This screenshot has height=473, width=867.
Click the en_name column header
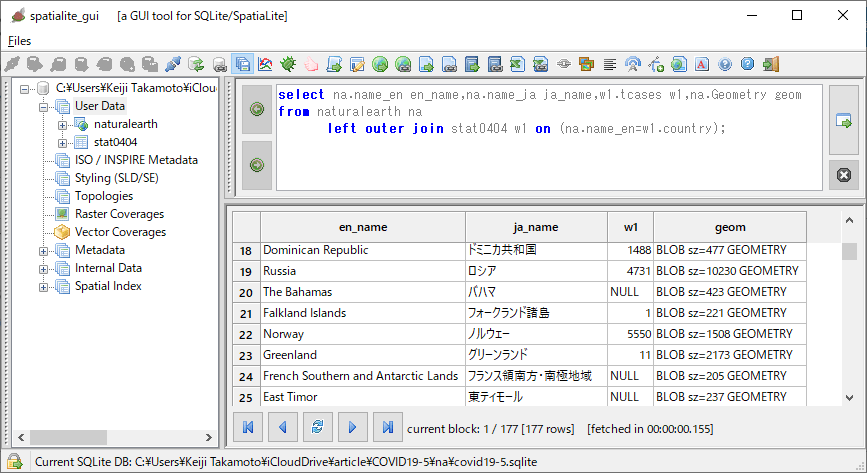(363, 227)
